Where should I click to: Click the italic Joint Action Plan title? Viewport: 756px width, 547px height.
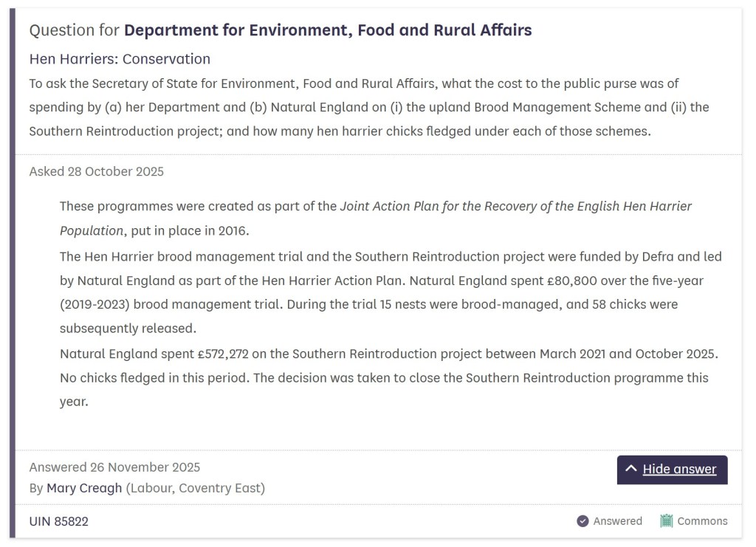(x=515, y=206)
